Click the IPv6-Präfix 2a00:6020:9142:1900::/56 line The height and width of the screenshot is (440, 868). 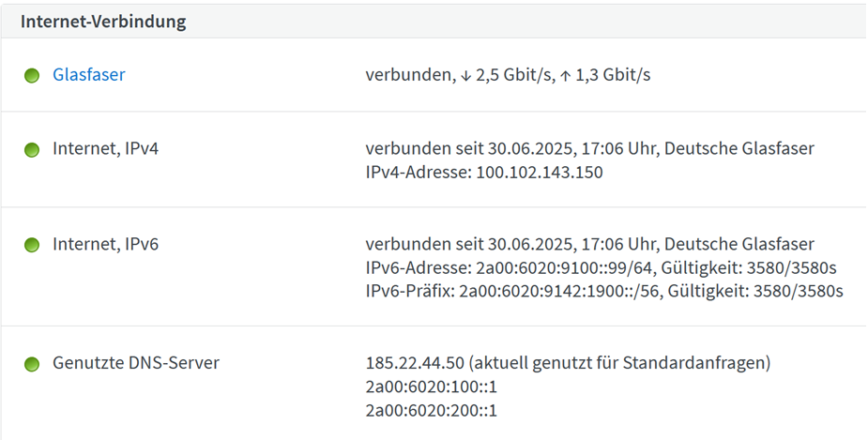tap(604, 291)
